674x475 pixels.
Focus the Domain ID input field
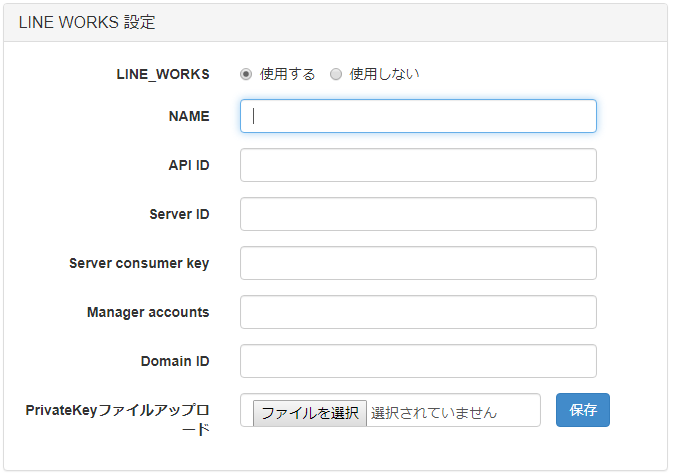tap(418, 361)
